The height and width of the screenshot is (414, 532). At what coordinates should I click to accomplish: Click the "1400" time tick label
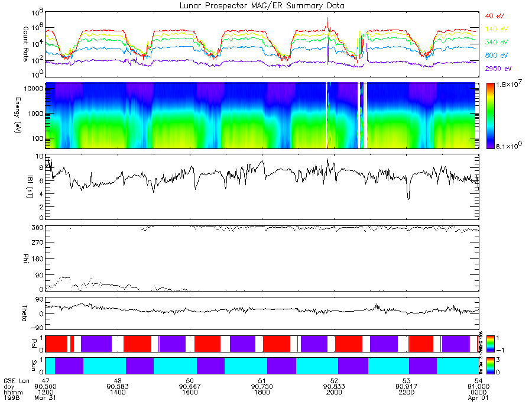(118, 392)
